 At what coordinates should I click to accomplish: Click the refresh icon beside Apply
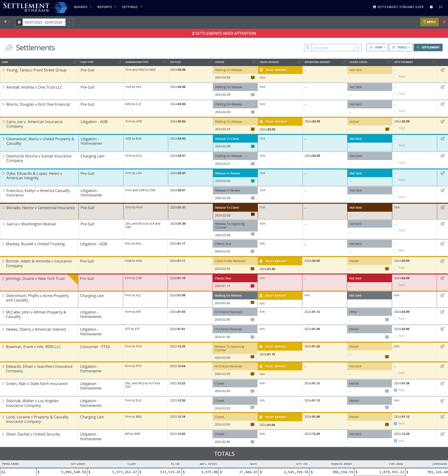[x=444, y=22]
